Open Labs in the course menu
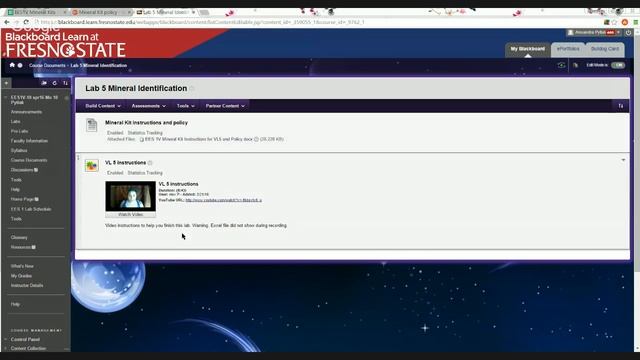Viewport: 640px width, 360px height. tap(16, 122)
